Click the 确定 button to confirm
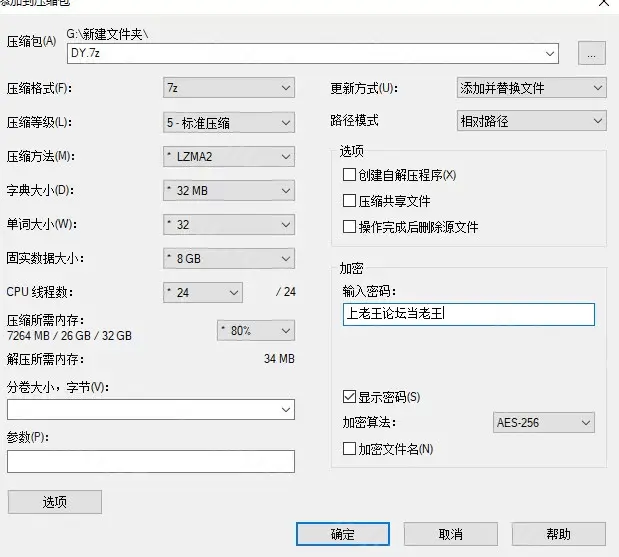619x557 pixels. 343,534
